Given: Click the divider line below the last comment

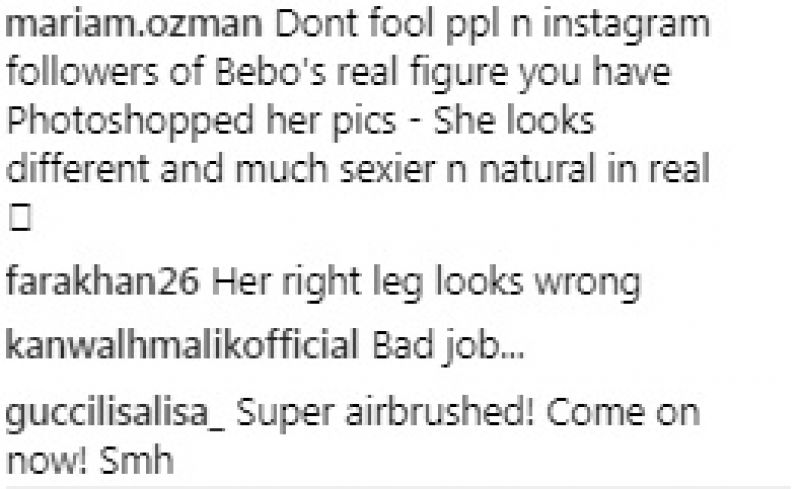Looking at the screenshot, I should (x=398, y=487).
